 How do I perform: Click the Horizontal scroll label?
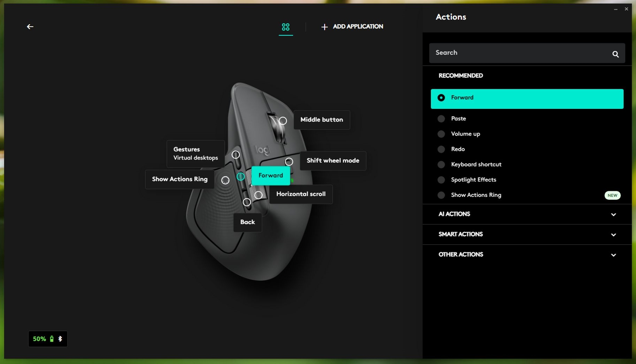301,194
